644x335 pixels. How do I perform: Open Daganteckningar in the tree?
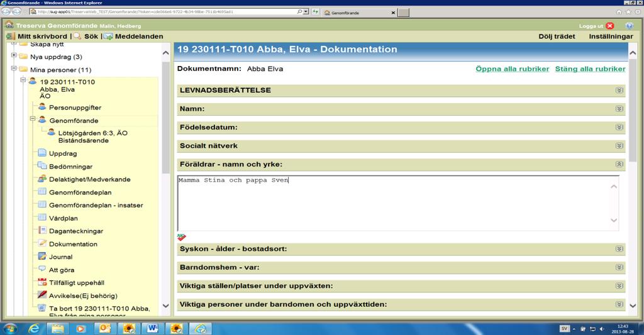point(76,231)
